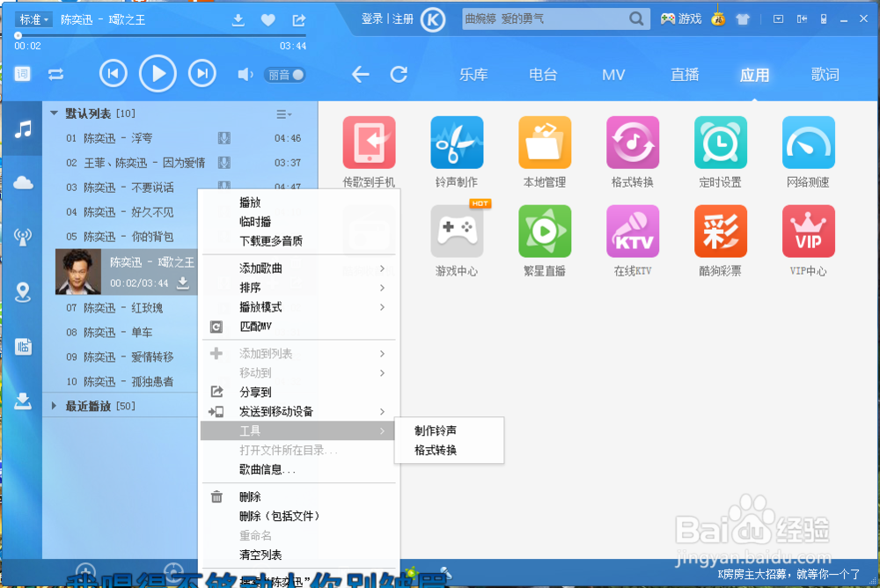Click the K房主大招募 banner link

point(788,574)
